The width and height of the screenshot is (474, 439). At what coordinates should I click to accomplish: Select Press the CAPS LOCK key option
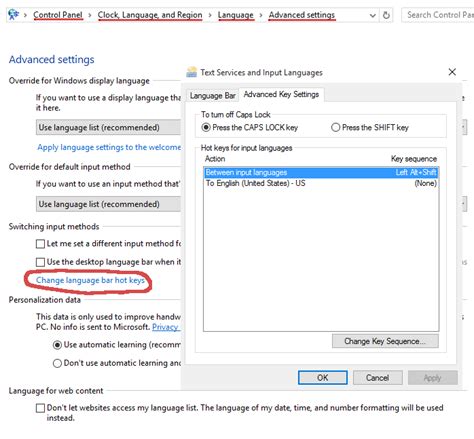pyautogui.click(x=206, y=127)
